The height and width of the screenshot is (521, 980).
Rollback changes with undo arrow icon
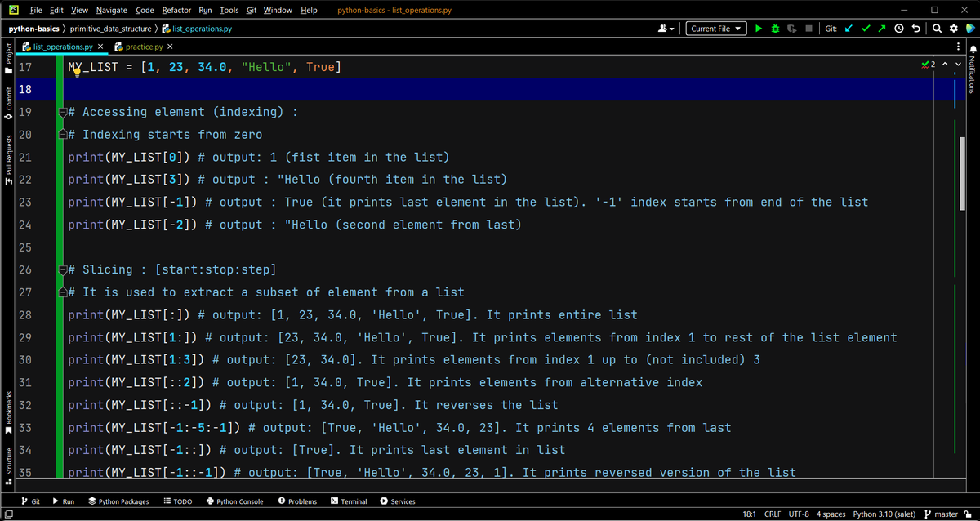pos(916,29)
